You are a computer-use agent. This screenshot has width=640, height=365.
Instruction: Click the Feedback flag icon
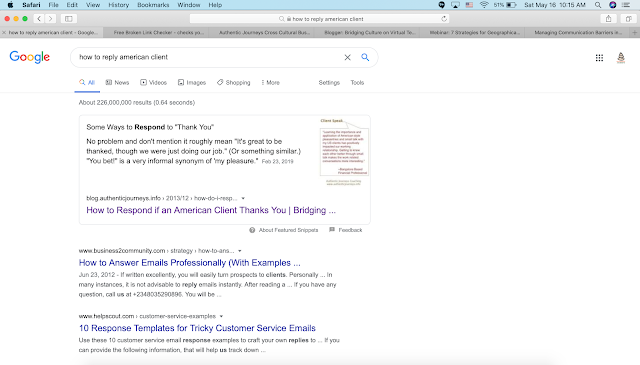pyautogui.click(x=332, y=230)
